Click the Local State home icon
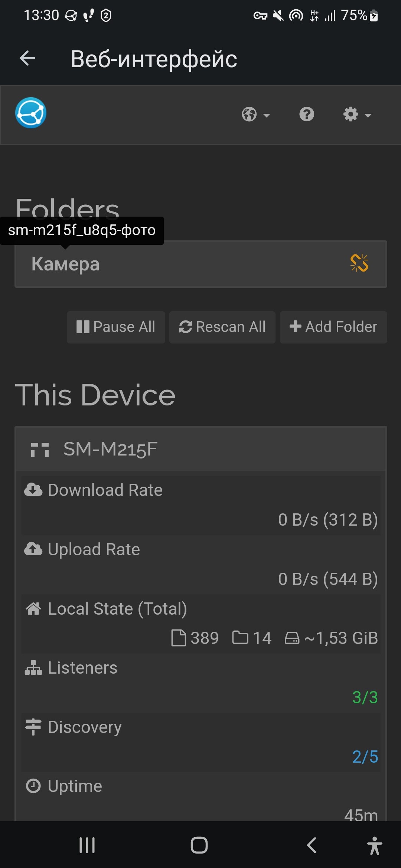This screenshot has width=401, height=868. click(33, 608)
